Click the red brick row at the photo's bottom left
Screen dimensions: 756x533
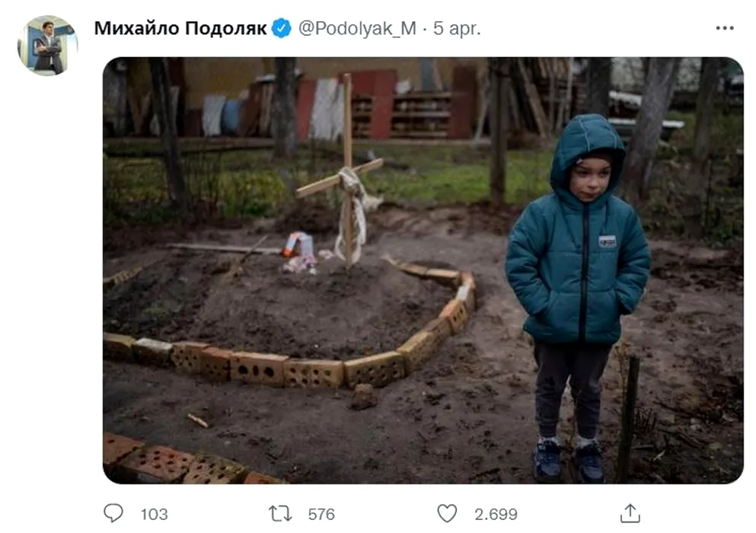point(183,461)
